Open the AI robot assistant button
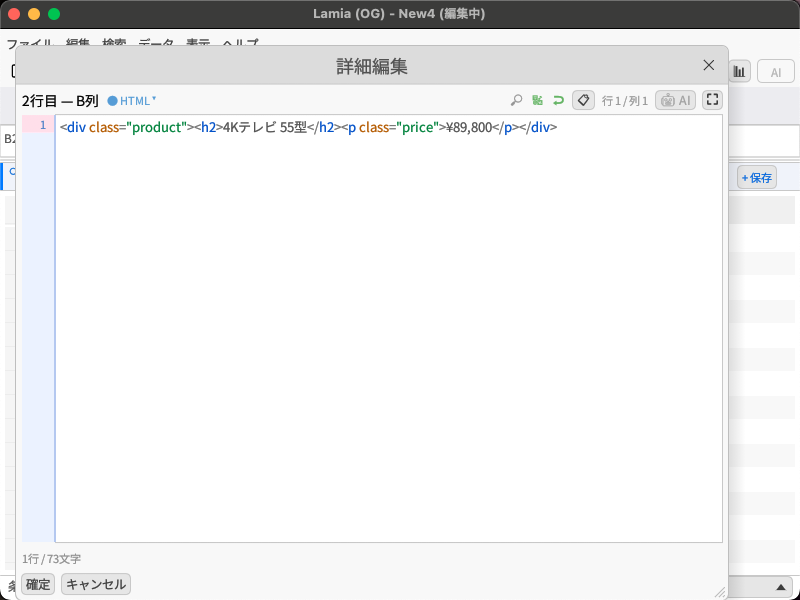 [675, 100]
